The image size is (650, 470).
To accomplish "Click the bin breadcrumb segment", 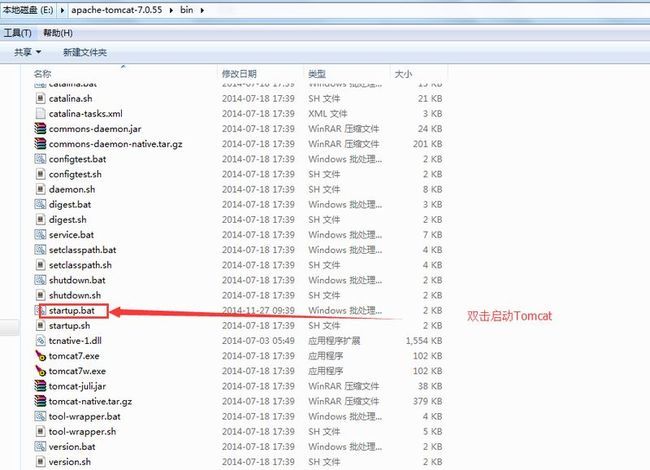I will tap(187, 10).
